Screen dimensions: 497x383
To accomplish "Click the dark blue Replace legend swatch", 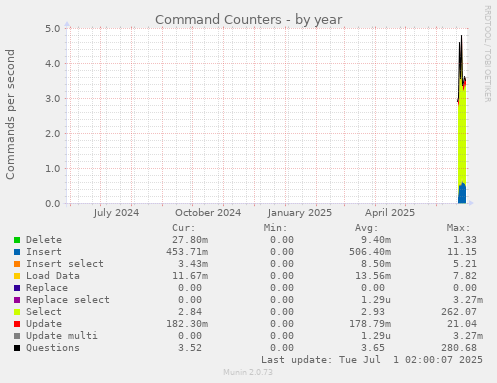I will click(x=17, y=288).
